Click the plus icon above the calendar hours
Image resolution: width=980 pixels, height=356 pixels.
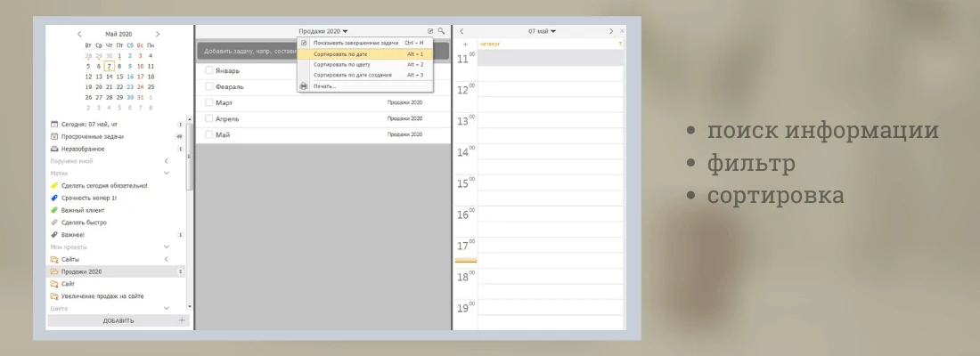click(x=464, y=44)
